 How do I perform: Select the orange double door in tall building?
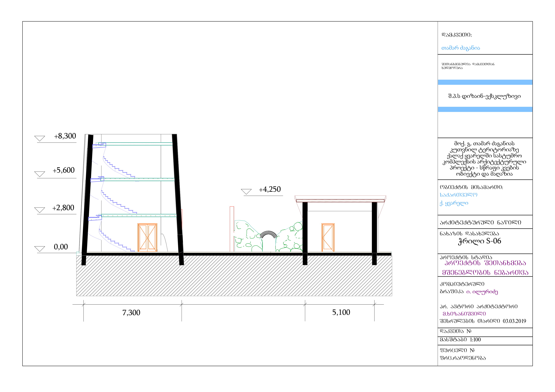[x=147, y=237]
